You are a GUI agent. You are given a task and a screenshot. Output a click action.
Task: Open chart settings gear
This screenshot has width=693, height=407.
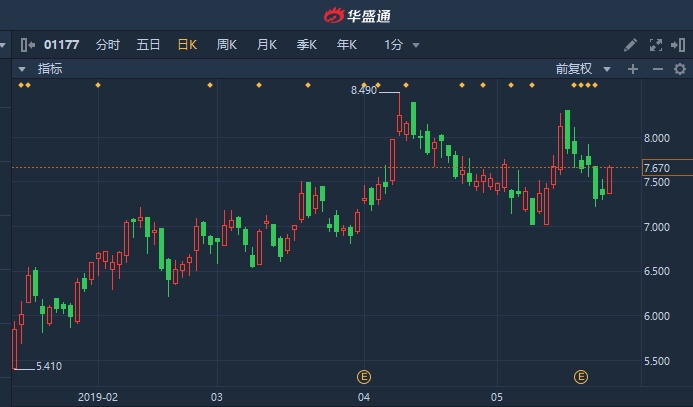(x=680, y=69)
